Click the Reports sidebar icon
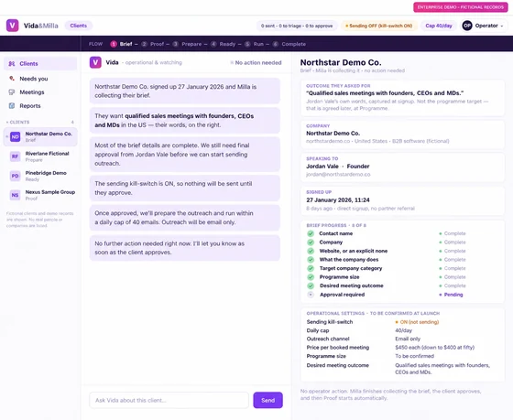 (12, 105)
